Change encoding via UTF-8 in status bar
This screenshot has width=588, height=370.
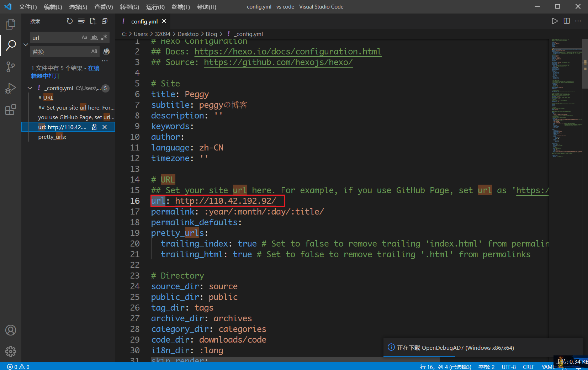point(509,367)
